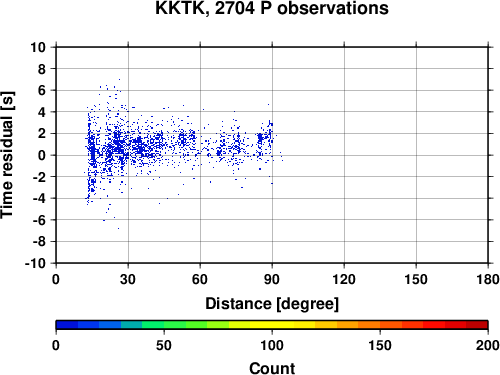
Task: Click the plot title 'KKTK, 2704 P observations'
Action: point(272,8)
